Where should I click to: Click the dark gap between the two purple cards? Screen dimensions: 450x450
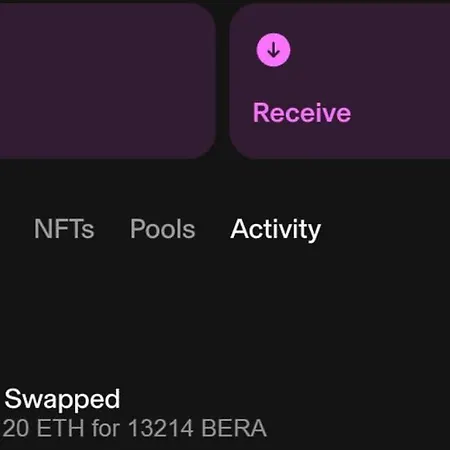pyautogui.click(x=222, y=81)
